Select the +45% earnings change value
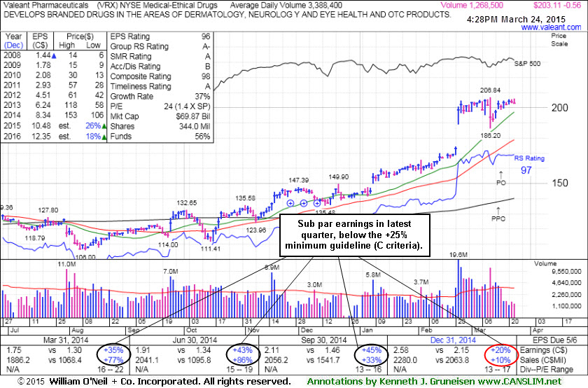 point(371,350)
